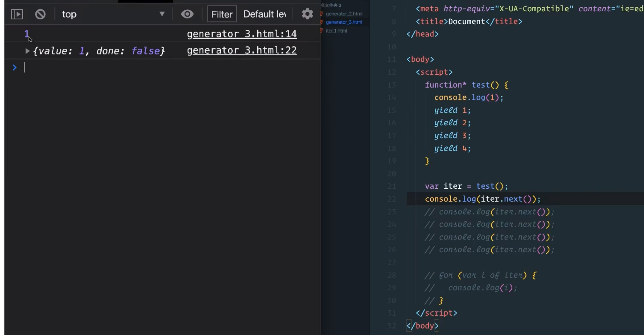Viewport: 644px width, 335px height.
Task: Click the opening <script> tag
Action: click(x=434, y=72)
